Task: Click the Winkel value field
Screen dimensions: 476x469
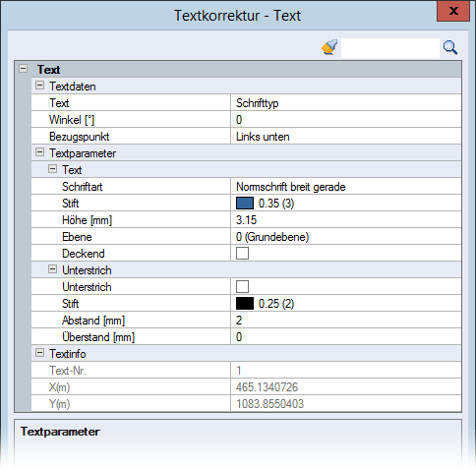Action: 346,120
